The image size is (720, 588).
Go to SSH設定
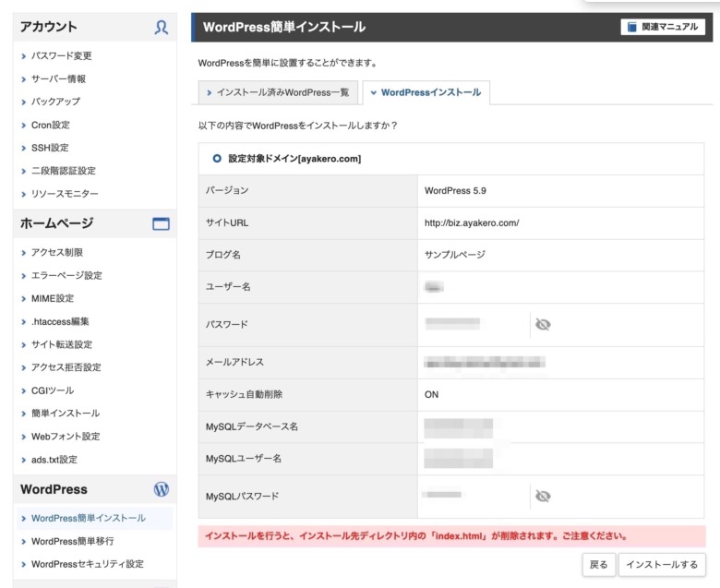50,148
